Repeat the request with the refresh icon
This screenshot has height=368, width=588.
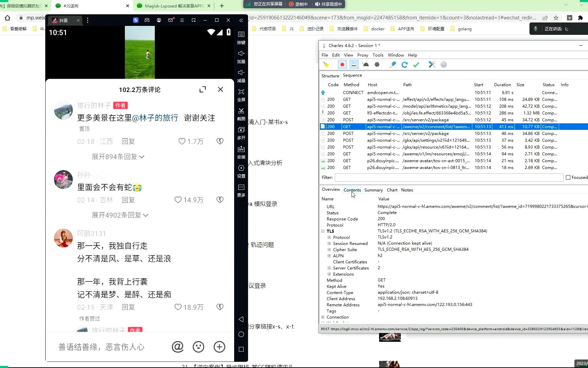pyautogui.click(x=405, y=64)
